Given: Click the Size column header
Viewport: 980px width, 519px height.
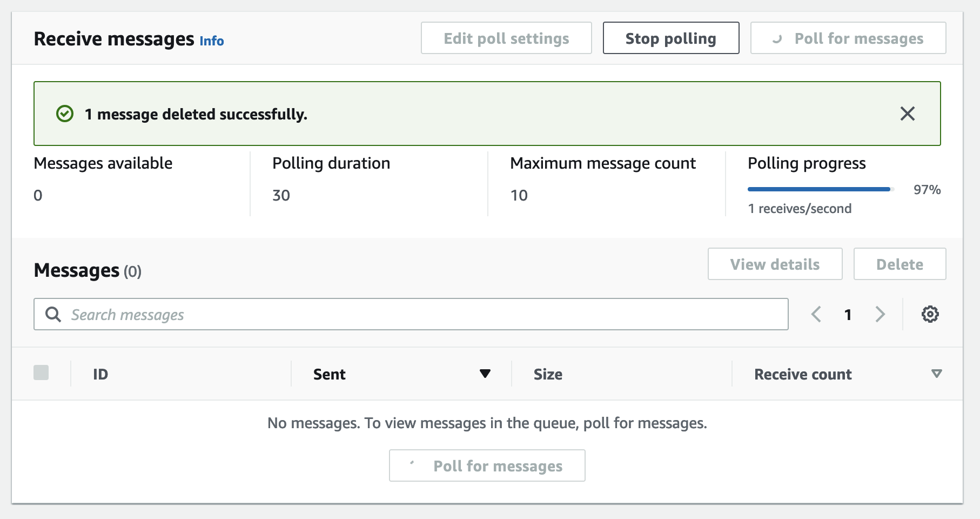Looking at the screenshot, I should point(548,374).
